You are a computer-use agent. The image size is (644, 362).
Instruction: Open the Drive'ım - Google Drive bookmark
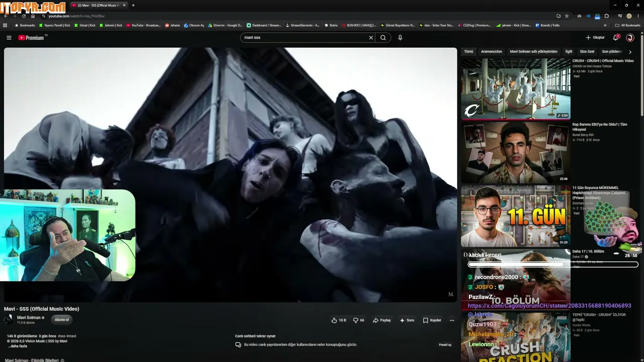[225, 25]
